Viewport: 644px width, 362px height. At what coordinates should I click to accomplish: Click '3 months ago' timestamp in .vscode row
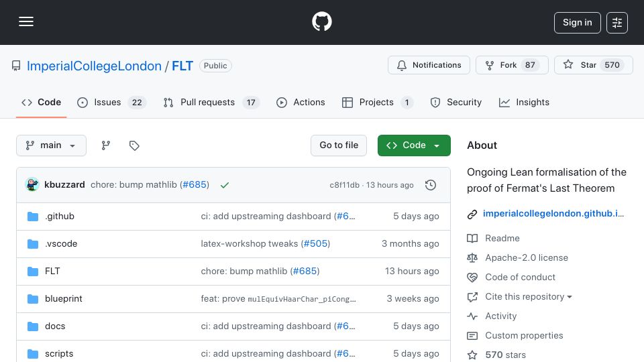point(411,244)
